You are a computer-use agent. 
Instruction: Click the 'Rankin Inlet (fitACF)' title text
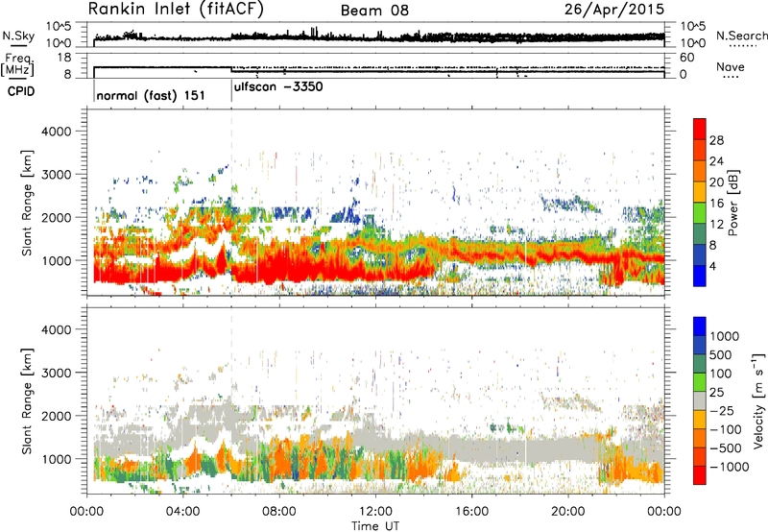coord(176,10)
